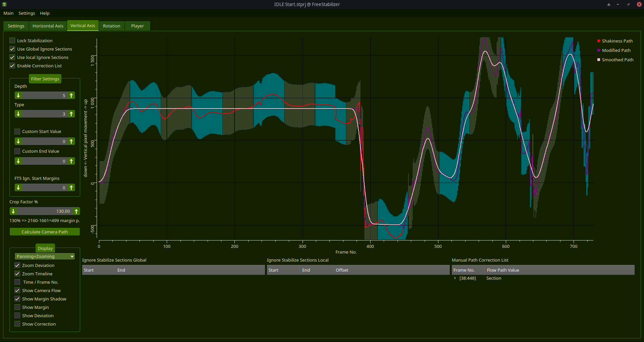Open the Panning+Zooming display dropdown

(x=45, y=256)
